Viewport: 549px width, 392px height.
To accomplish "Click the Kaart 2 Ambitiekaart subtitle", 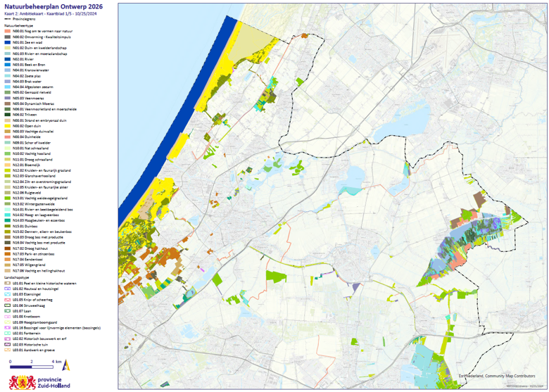I will (x=44, y=13).
